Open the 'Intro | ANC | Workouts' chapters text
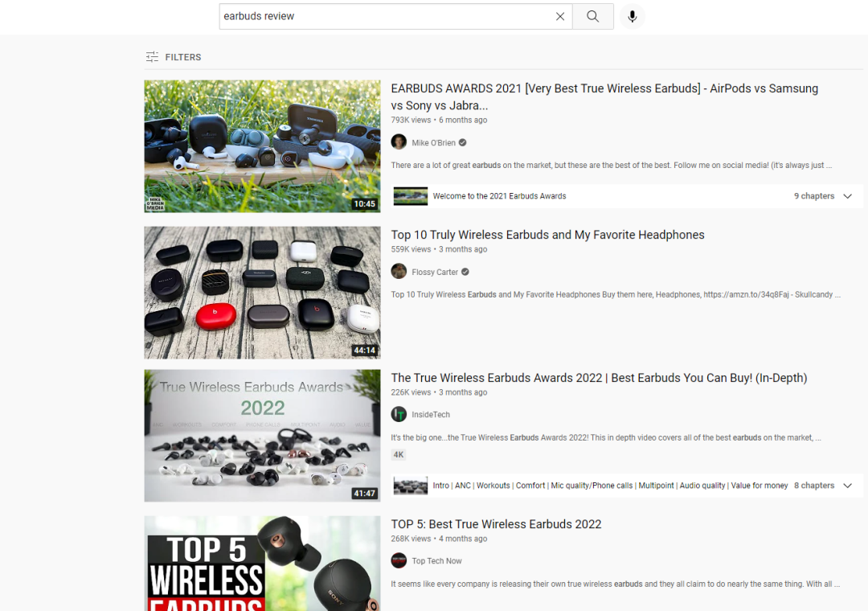868x611 pixels. 610,486
